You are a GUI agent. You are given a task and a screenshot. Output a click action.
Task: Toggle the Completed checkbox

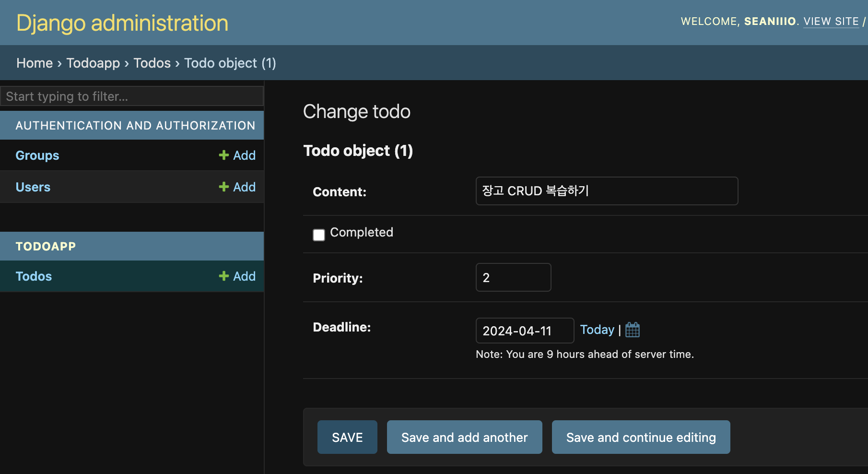coord(319,235)
